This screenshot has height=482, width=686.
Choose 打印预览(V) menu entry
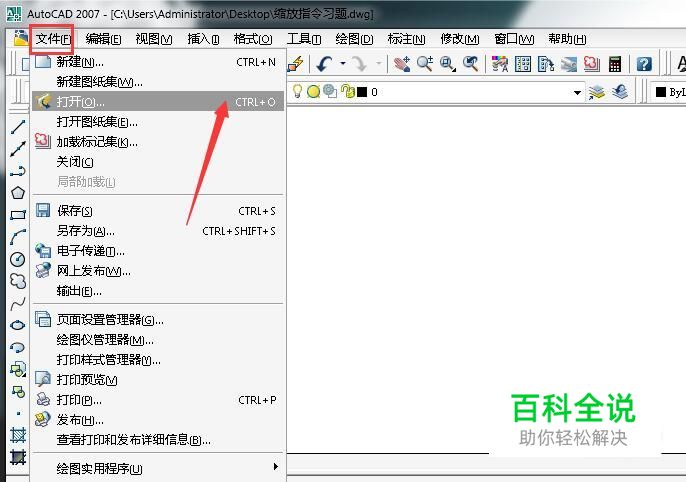(158, 380)
